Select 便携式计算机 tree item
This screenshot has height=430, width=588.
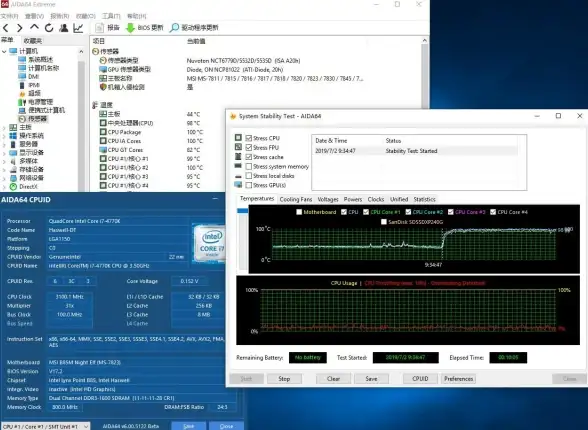point(42,110)
